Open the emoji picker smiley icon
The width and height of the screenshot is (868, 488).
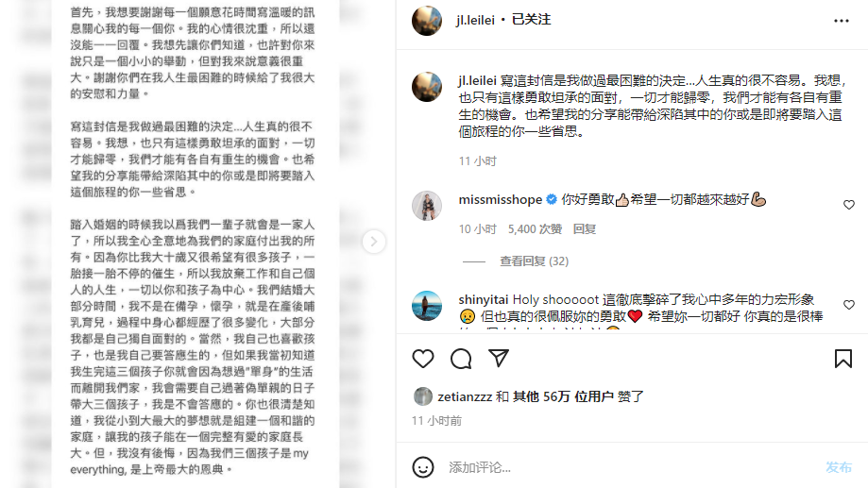[x=423, y=467]
